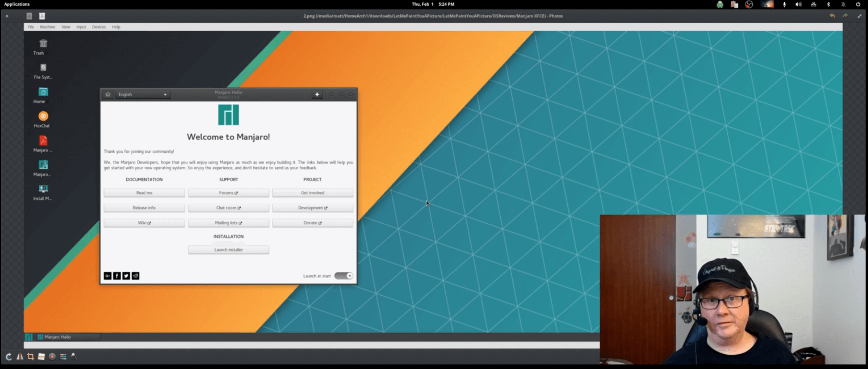868x369 pixels.
Task: Open the Adjust color sliders tool
Action: (63, 357)
